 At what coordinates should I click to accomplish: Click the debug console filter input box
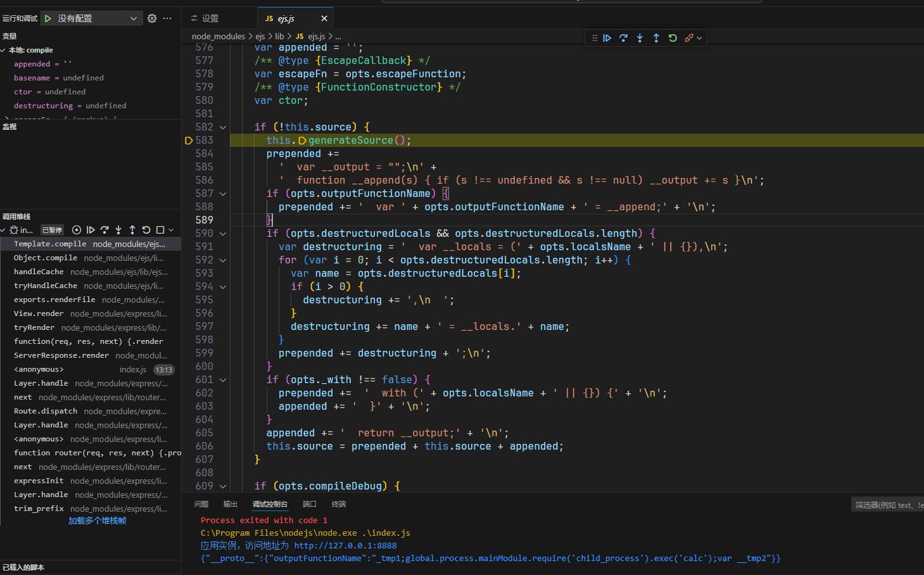(887, 505)
